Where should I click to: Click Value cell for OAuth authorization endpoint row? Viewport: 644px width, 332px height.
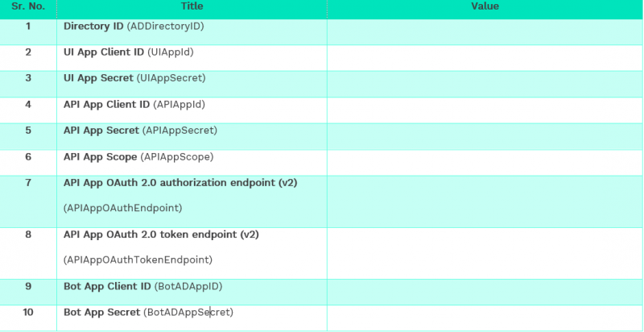[x=485, y=196]
